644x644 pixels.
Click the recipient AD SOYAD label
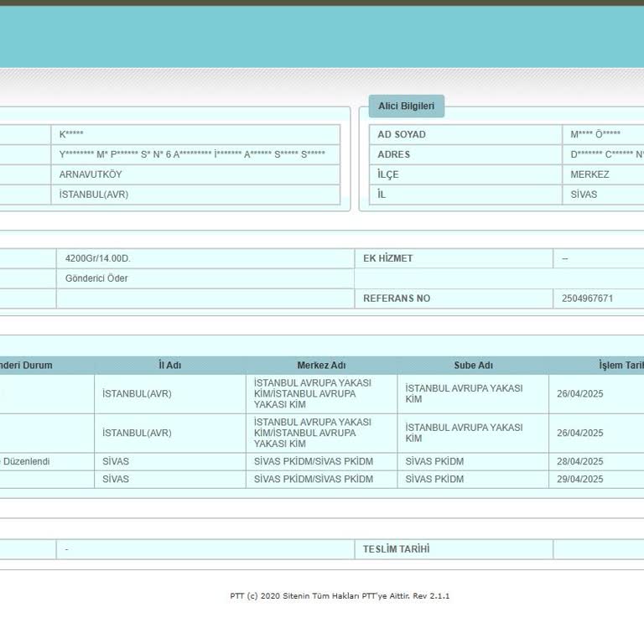pos(402,134)
